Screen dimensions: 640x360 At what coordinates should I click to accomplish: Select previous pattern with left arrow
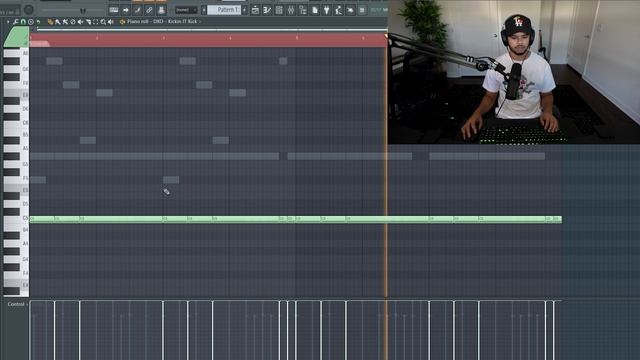tap(204, 10)
